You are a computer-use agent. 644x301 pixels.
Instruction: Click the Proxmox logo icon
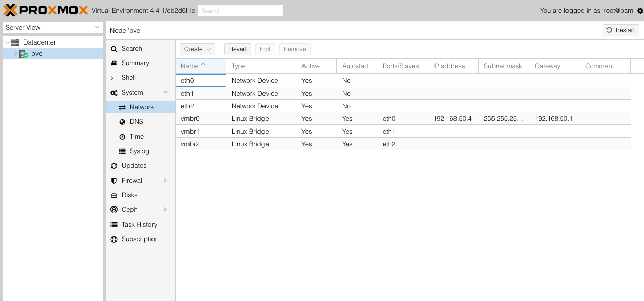(10, 10)
